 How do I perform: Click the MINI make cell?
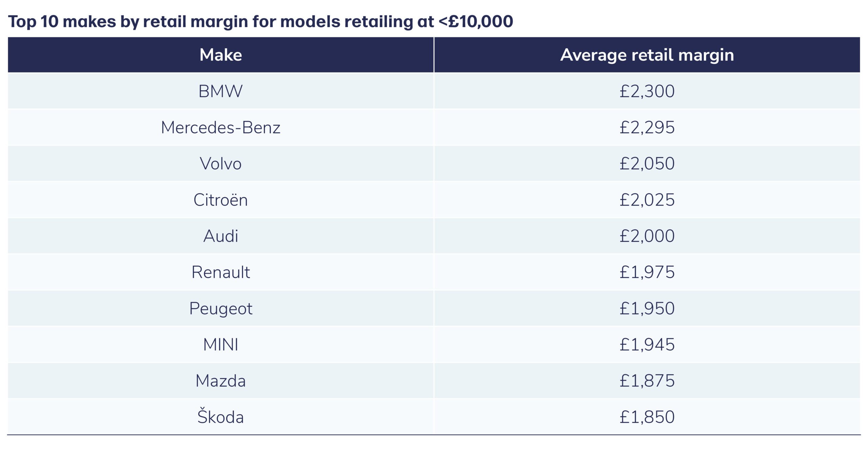(x=221, y=345)
